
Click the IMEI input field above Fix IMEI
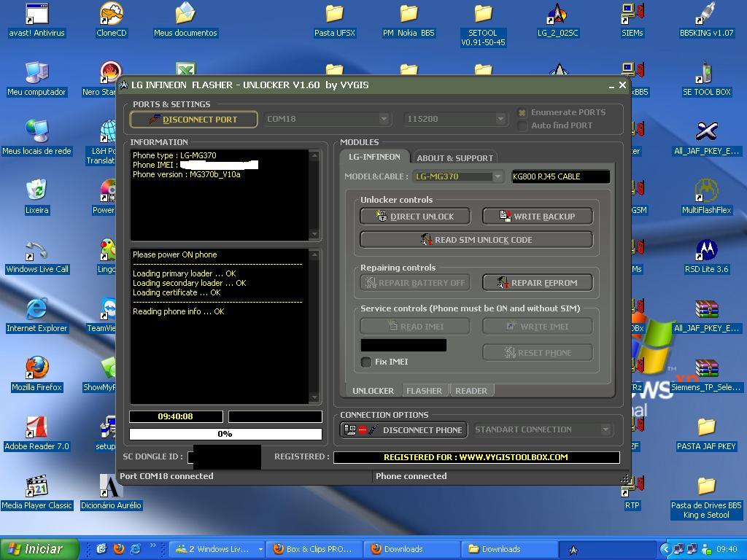403,345
